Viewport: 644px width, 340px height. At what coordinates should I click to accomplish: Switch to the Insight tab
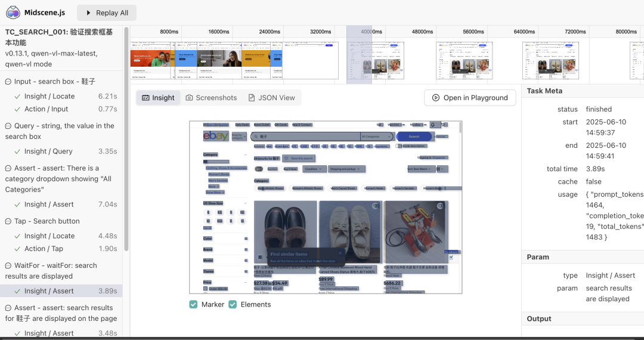[158, 98]
